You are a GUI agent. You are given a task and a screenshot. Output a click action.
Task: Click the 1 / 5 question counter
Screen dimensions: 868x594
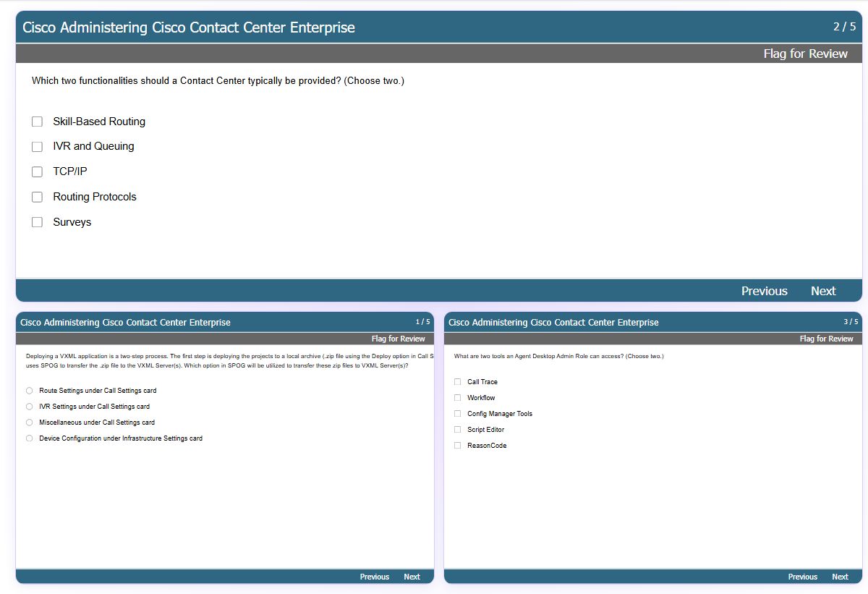coord(422,322)
